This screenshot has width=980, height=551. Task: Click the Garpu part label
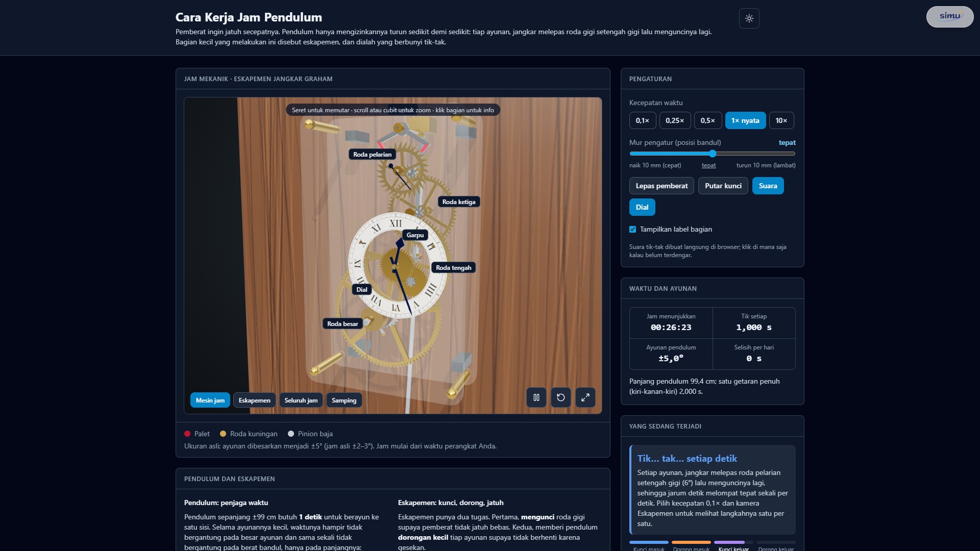click(415, 235)
